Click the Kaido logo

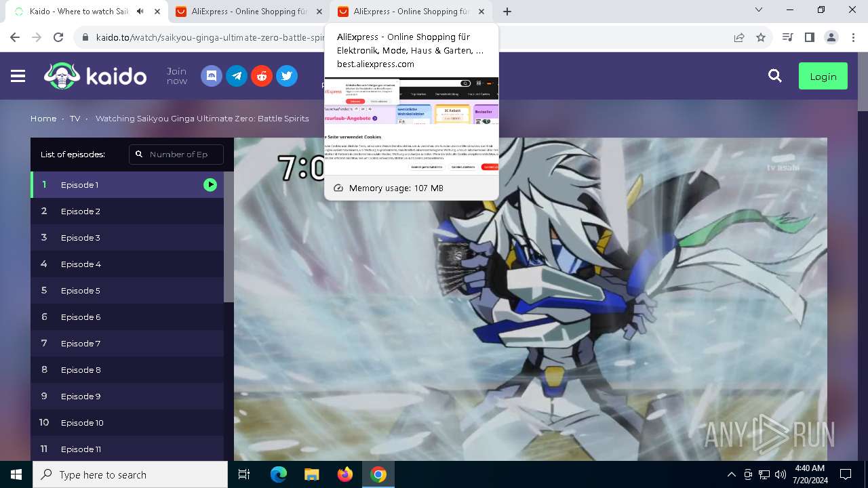(95, 76)
